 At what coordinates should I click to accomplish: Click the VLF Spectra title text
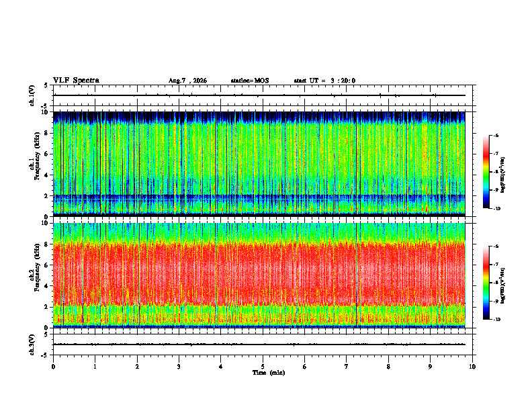76,81
